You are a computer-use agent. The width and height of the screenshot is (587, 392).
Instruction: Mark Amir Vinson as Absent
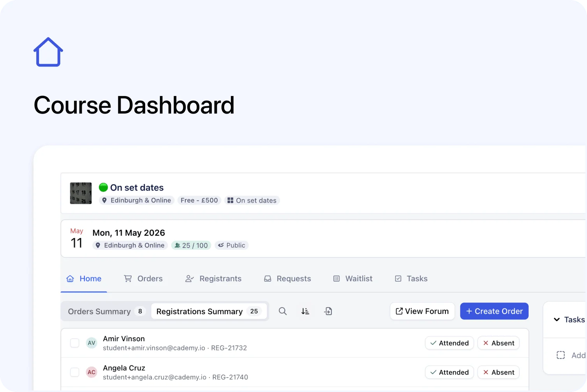click(499, 343)
